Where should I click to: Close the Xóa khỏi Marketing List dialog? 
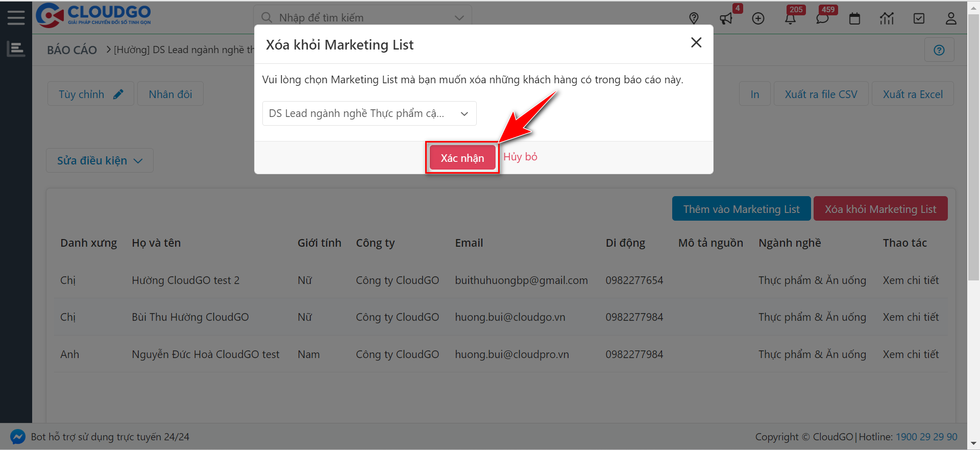696,43
